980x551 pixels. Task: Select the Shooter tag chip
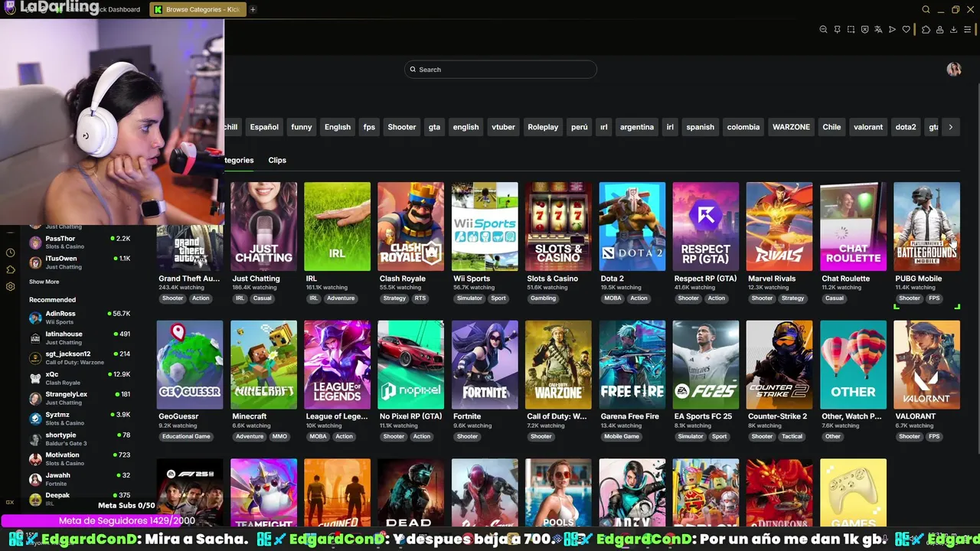(x=402, y=127)
